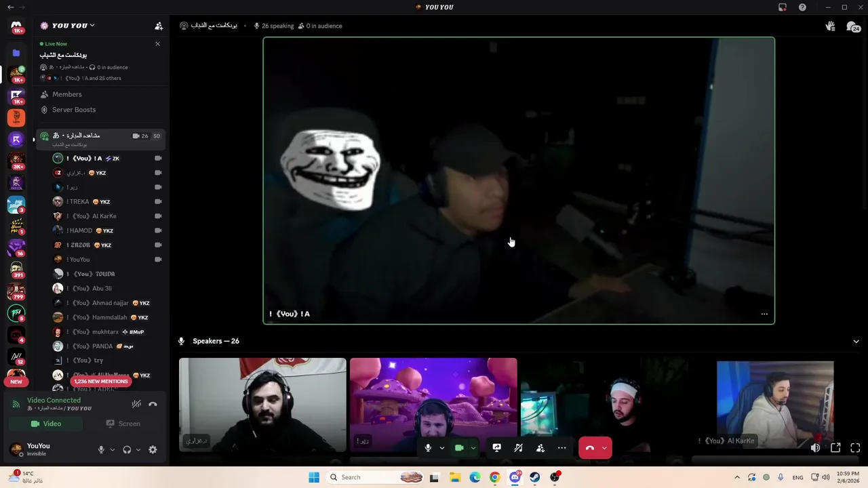The width and height of the screenshot is (868, 488).
Task: Click the invite to stage icon in call bar
Action: coord(540,448)
